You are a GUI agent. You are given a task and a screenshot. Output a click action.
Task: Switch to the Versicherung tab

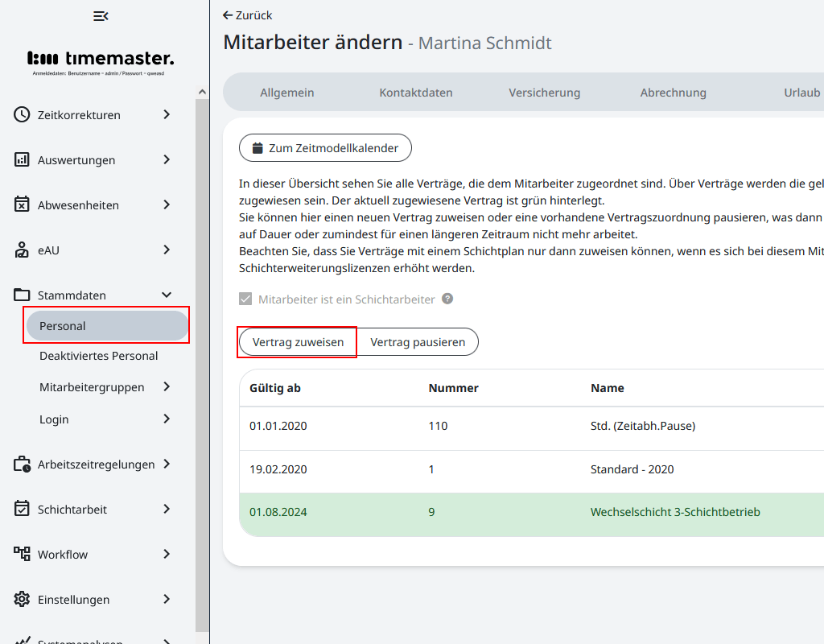[x=544, y=92]
